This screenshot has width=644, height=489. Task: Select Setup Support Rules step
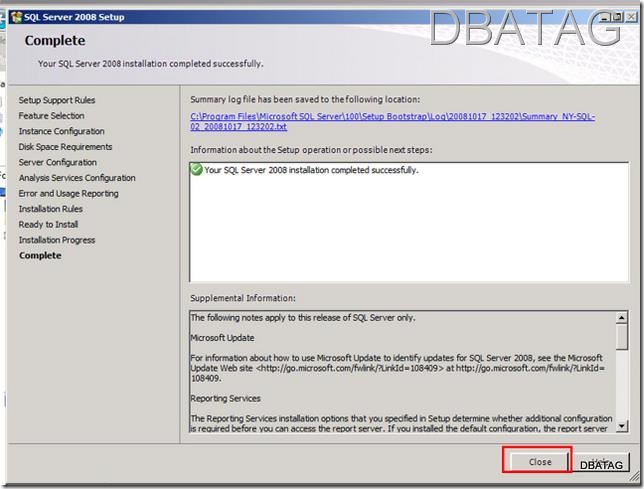tap(57, 100)
